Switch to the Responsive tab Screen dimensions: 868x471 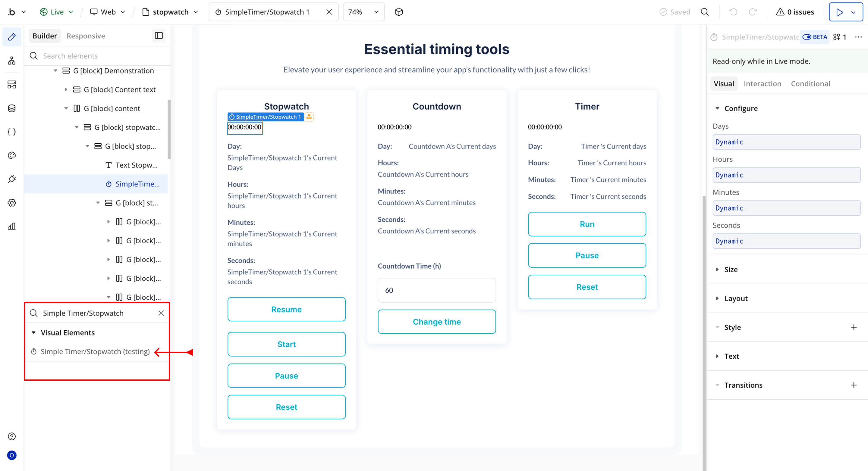coord(86,36)
